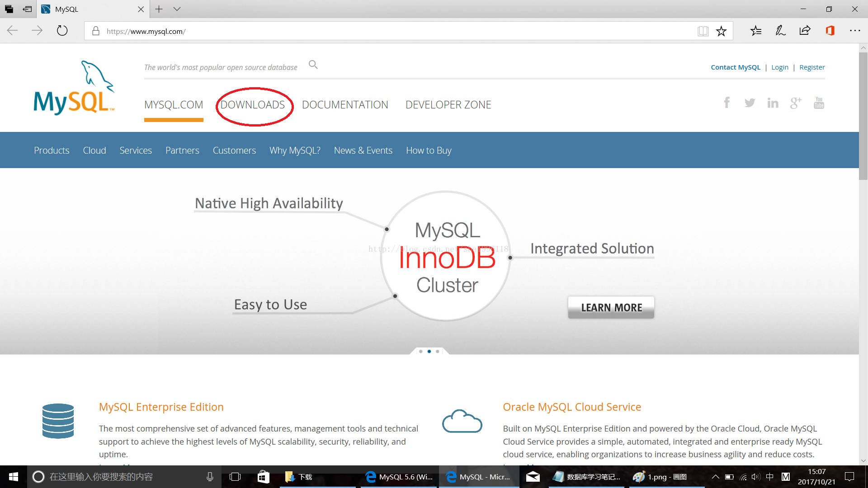Click the browser forward arrow
This screenshot has width=868, height=488.
click(37, 31)
